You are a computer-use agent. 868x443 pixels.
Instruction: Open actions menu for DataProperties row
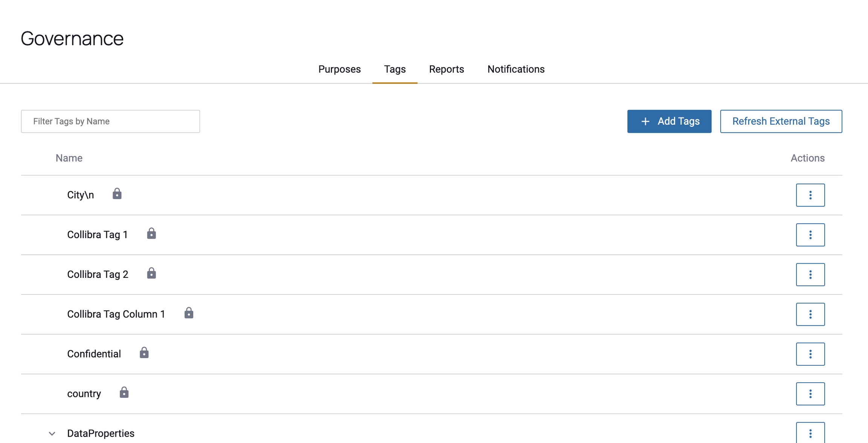pyautogui.click(x=810, y=433)
